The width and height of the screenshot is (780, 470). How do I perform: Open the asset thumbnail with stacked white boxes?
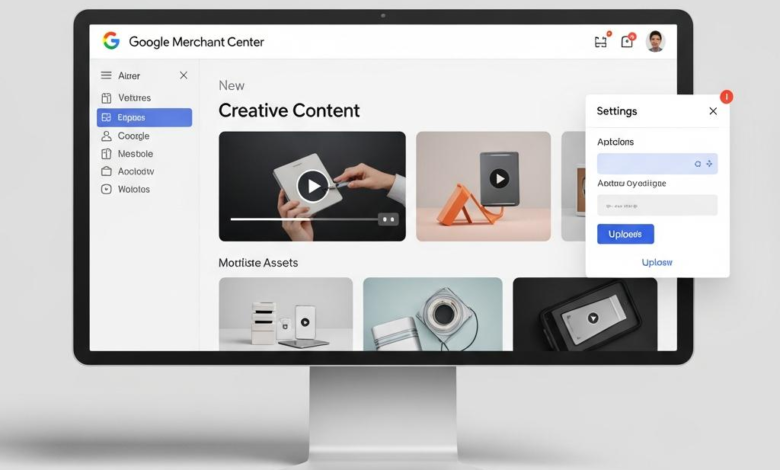pyautogui.click(x=286, y=314)
